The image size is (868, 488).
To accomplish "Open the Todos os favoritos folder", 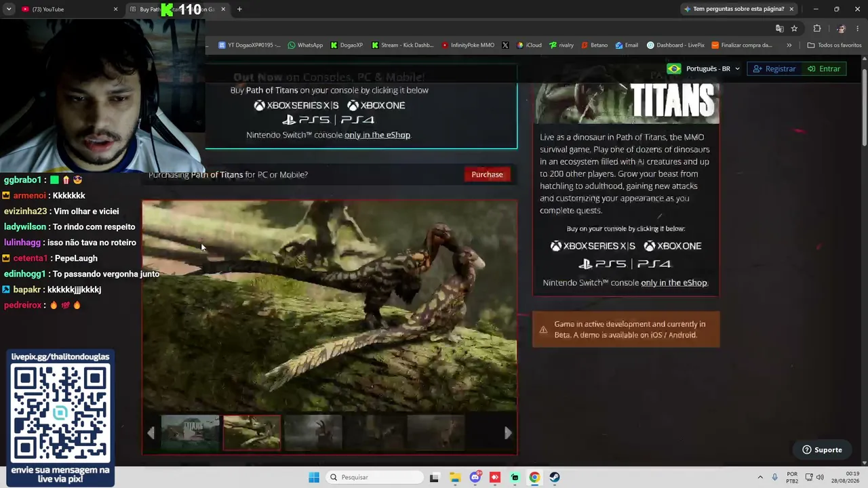I will [x=834, y=45].
